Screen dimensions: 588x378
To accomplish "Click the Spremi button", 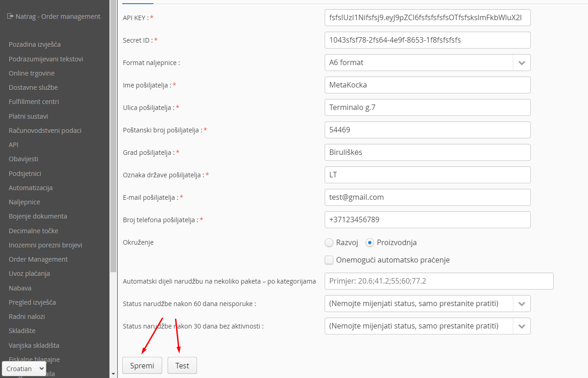I will pos(142,365).
